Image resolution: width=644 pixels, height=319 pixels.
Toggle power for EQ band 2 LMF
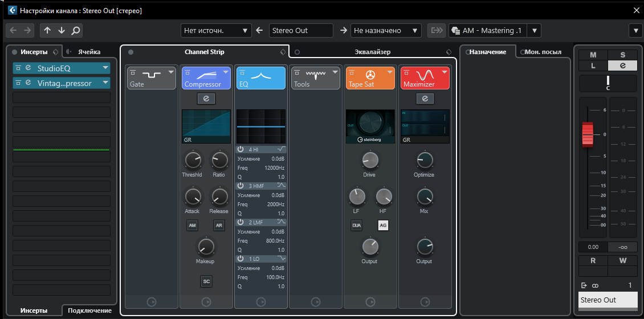click(241, 223)
